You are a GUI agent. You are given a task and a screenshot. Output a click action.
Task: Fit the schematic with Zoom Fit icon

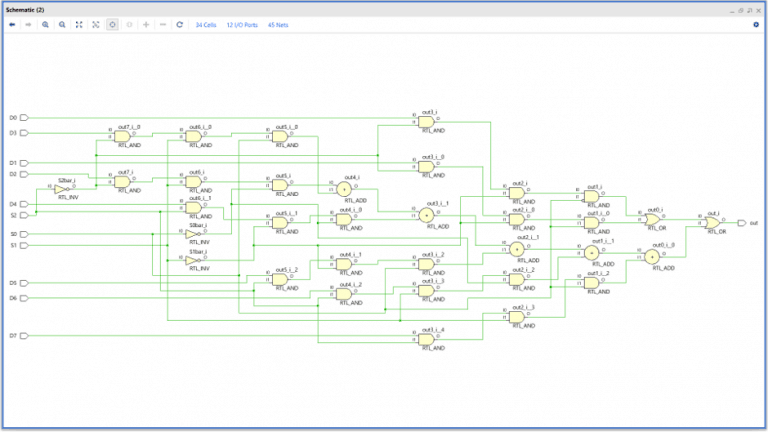coord(79,24)
